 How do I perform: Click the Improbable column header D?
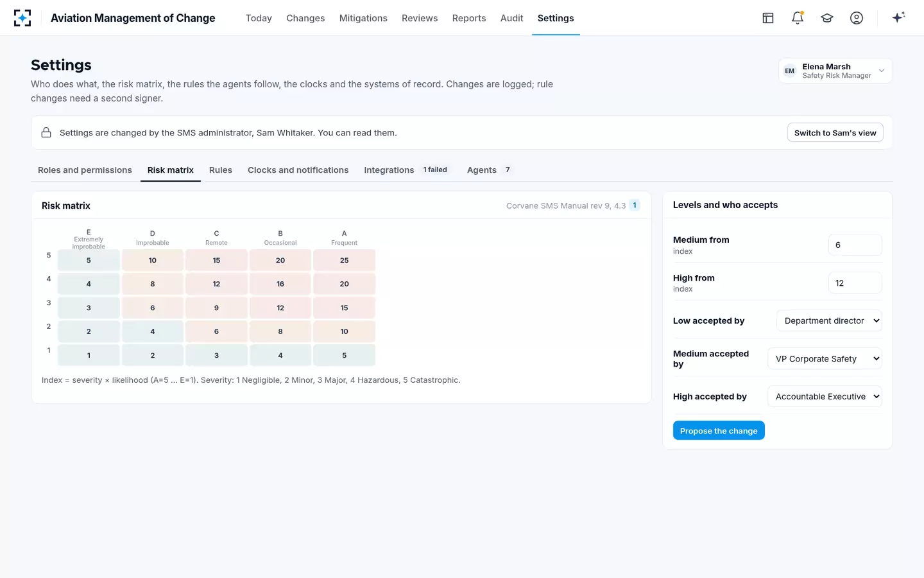click(153, 238)
